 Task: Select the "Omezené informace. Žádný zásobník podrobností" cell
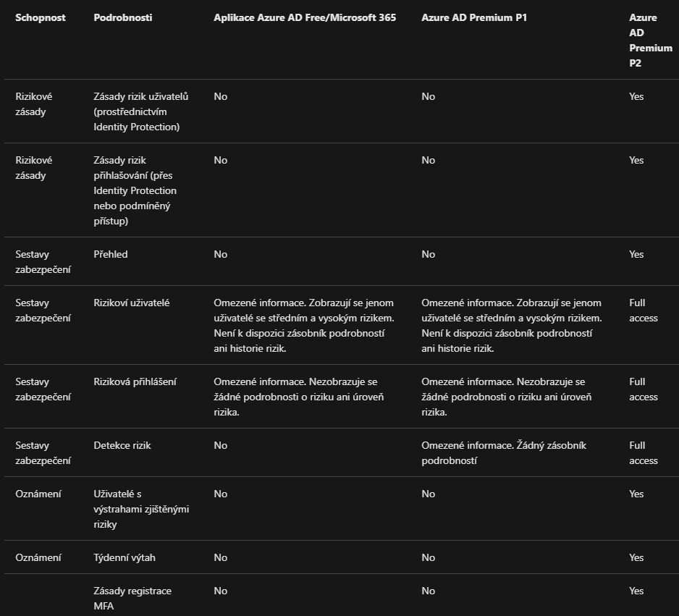coord(504,452)
